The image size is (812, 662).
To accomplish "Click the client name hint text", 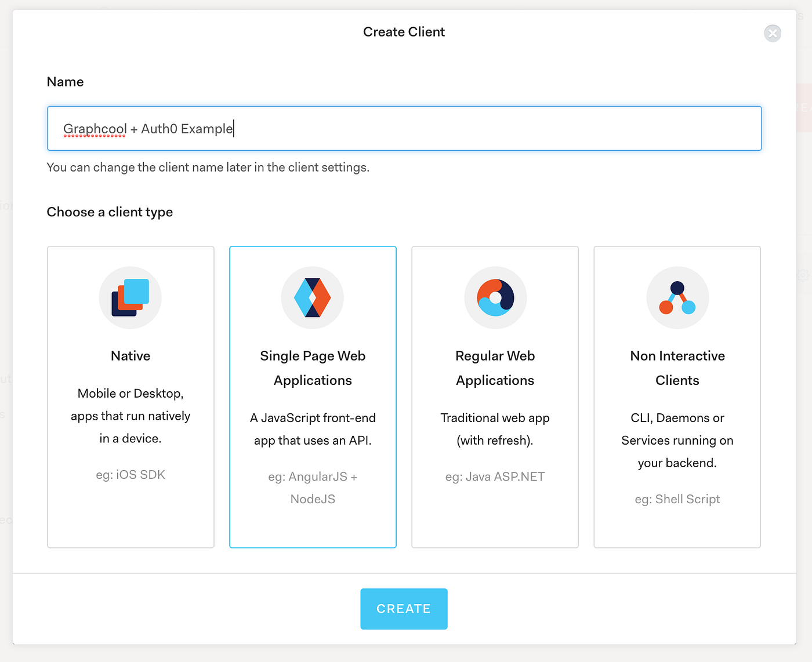I will [208, 168].
